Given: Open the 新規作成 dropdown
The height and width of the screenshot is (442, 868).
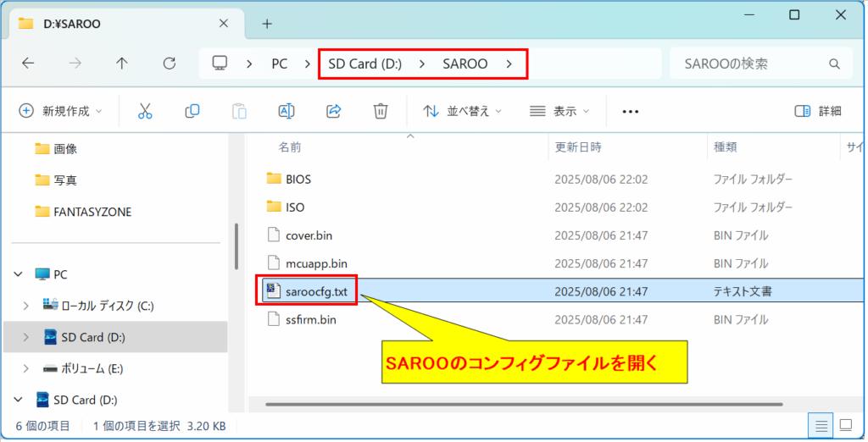Looking at the screenshot, I should 60,111.
